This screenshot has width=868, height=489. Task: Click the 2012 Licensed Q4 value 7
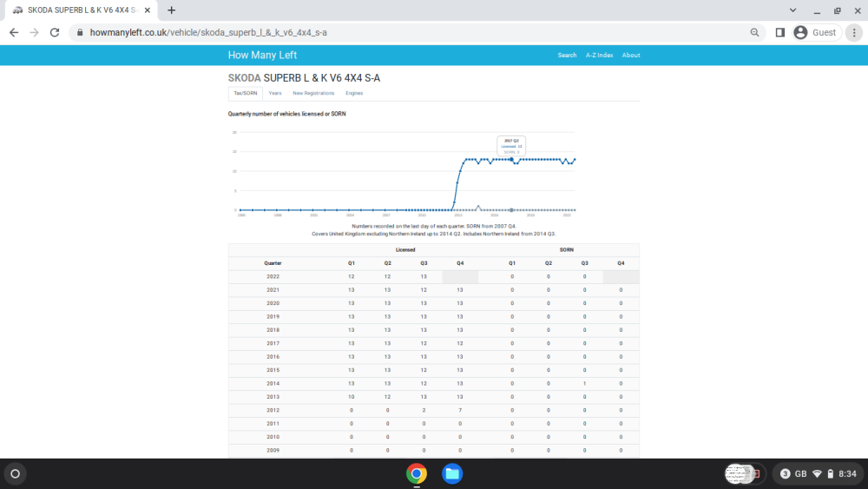point(460,410)
